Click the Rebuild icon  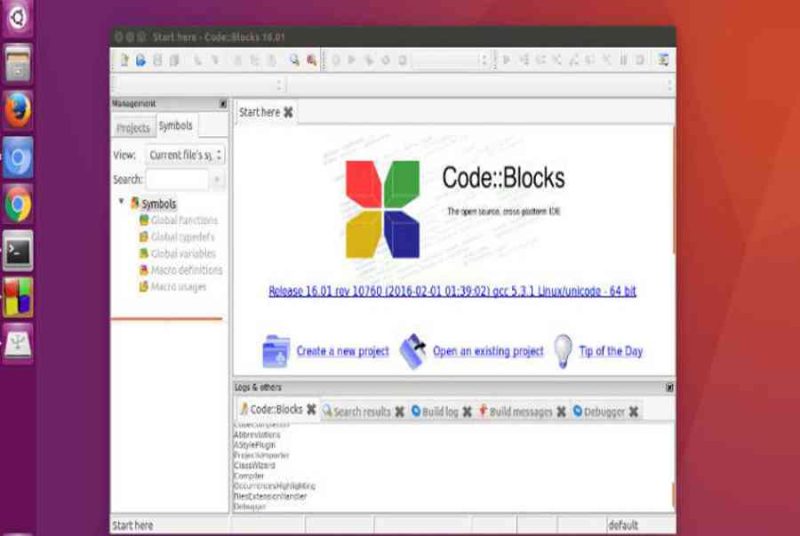pyautogui.click(x=386, y=60)
